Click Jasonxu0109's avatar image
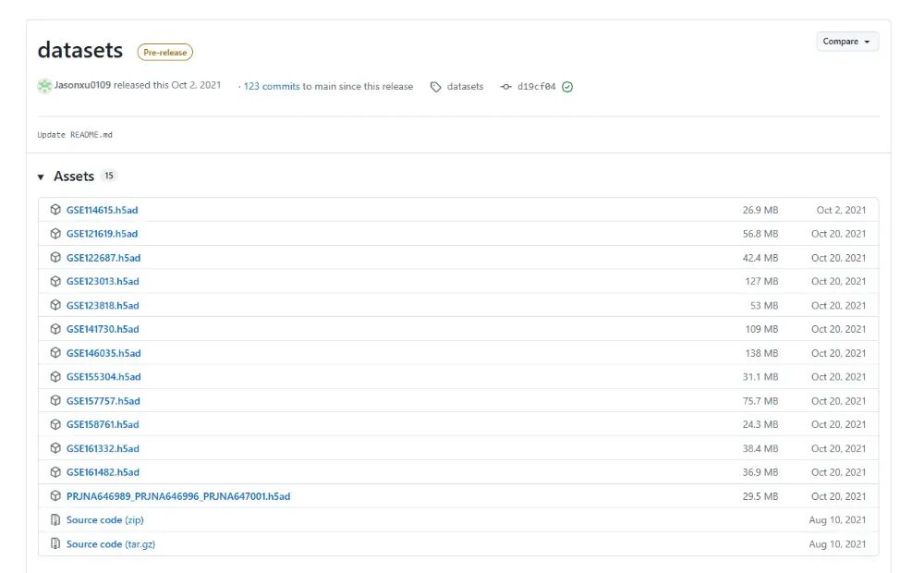Image resolution: width=924 pixels, height=573 pixels. pos(44,86)
